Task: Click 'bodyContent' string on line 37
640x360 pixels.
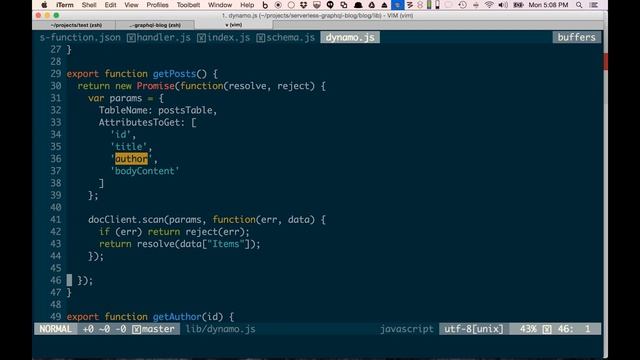Action: pos(144,171)
